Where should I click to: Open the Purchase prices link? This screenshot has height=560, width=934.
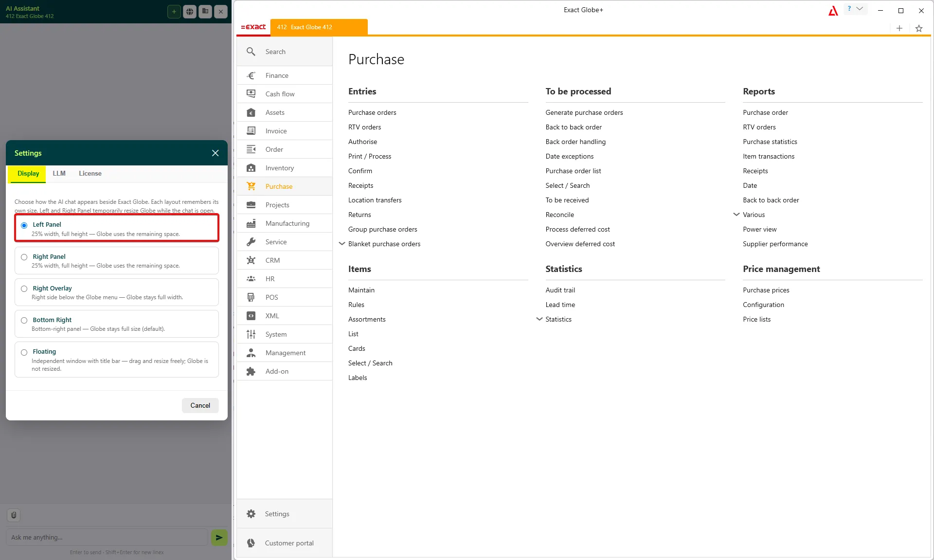[766, 290]
